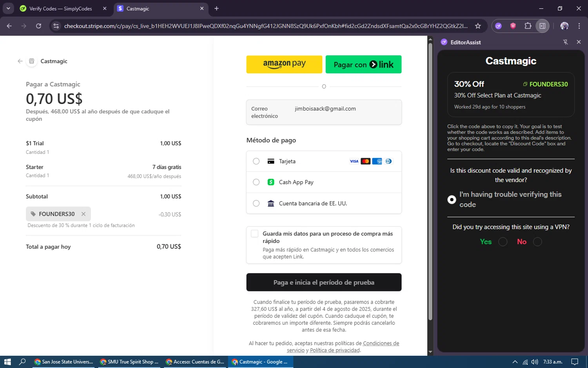588x368 pixels.
Task: Bookmark this page with the star icon
Action: click(478, 26)
